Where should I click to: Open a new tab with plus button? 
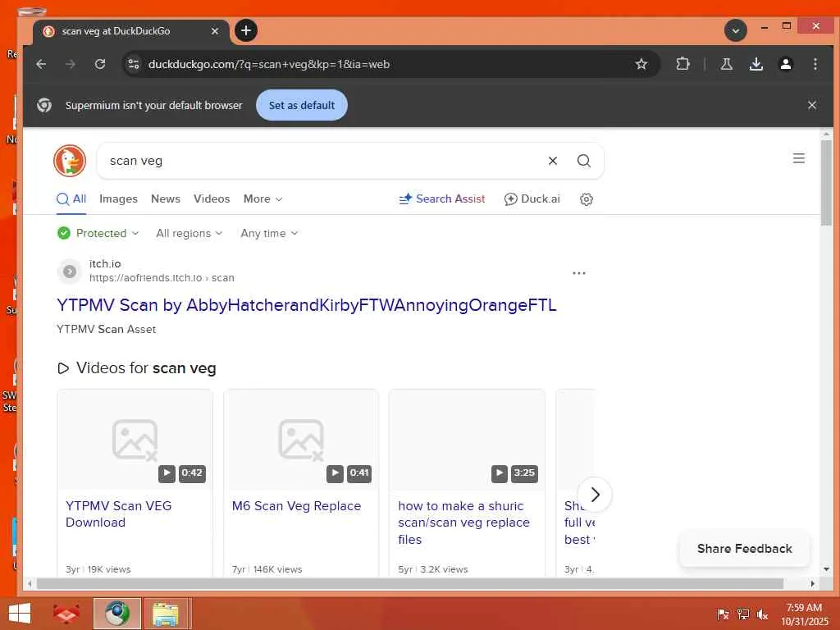coord(246,30)
